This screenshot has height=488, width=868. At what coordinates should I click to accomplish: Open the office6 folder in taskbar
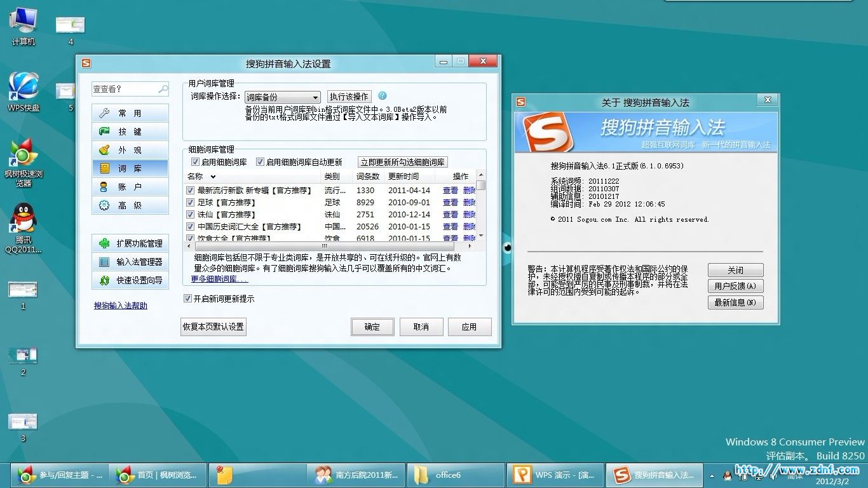(456, 475)
